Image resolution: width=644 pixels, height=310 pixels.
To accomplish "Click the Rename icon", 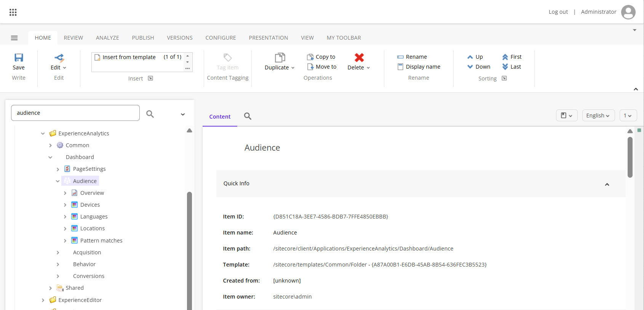I will coord(400,57).
